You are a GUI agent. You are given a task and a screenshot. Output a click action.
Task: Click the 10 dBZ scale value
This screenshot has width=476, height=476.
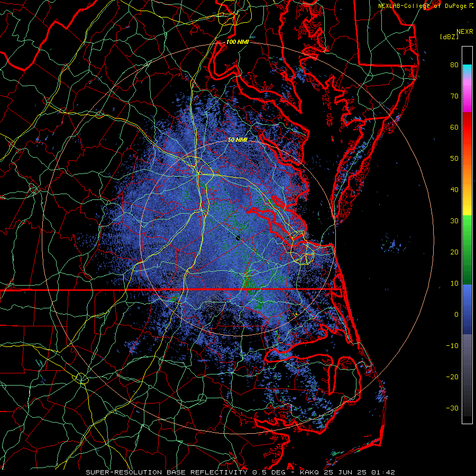point(454,283)
